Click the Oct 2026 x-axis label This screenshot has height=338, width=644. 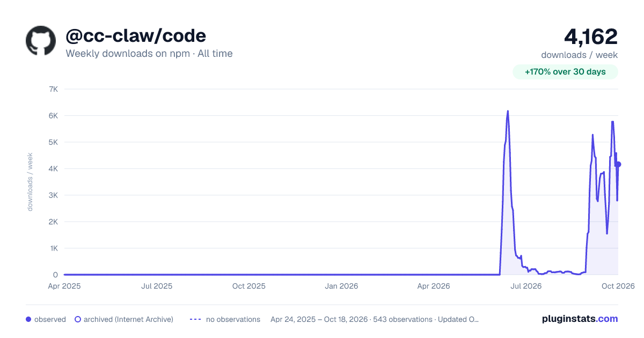click(618, 286)
